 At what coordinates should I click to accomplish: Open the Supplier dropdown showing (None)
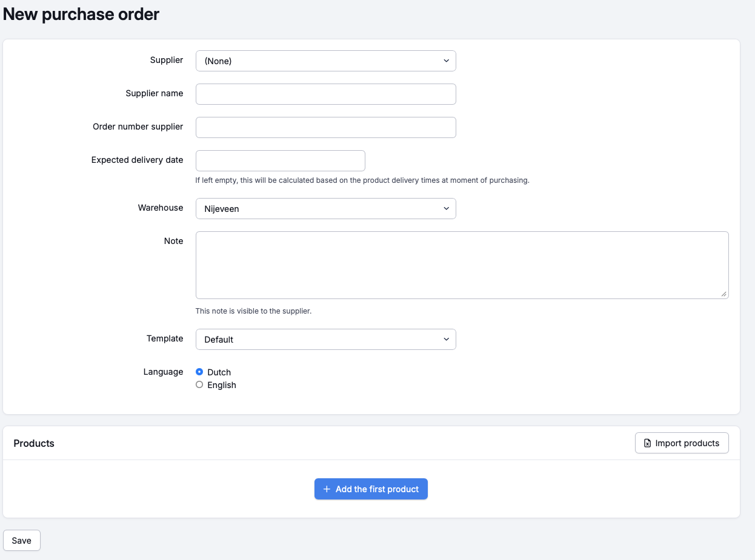pyautogui.click(x=325, y=61)
